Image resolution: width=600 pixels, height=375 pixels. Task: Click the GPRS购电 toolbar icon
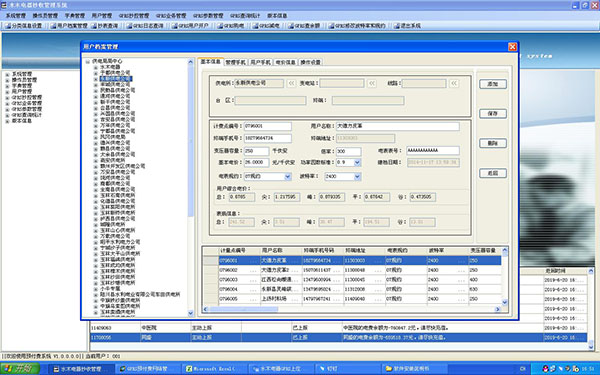(x=230, y=26)
